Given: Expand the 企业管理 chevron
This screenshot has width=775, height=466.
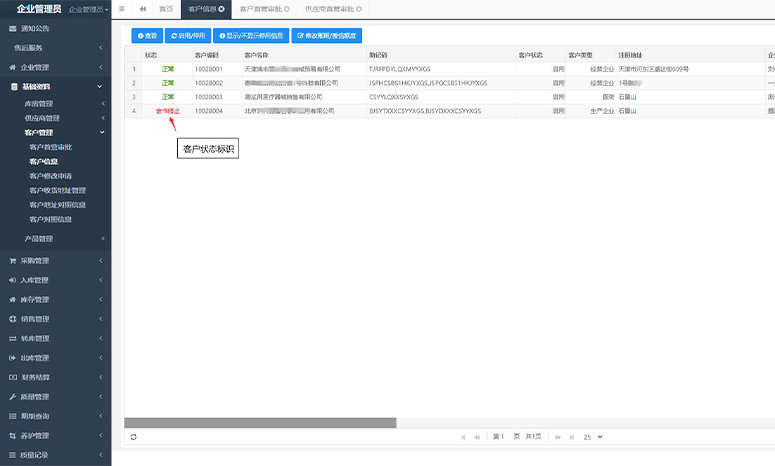Looking at the screenshot, I should [x=101, y=67].
